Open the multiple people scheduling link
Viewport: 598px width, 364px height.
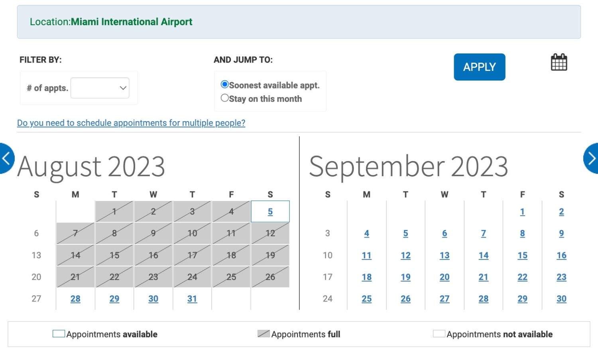click(131, 123)
